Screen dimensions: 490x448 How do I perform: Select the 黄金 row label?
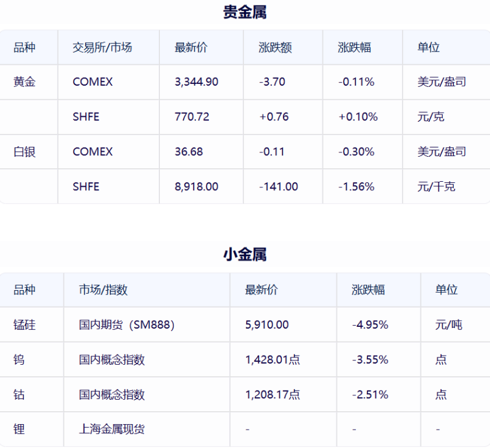[x=24, y=81]
